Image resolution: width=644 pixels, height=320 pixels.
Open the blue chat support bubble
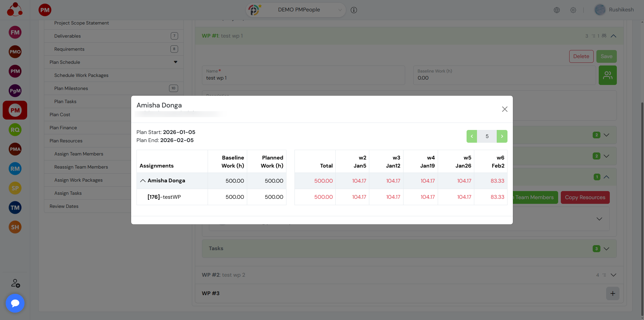pos(15,303)
